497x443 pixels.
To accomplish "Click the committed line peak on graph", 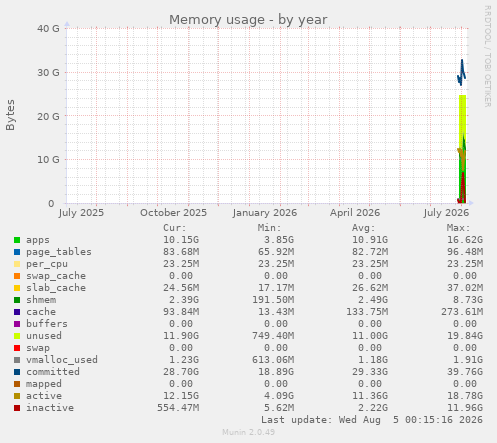I will (x=462, y=61).
